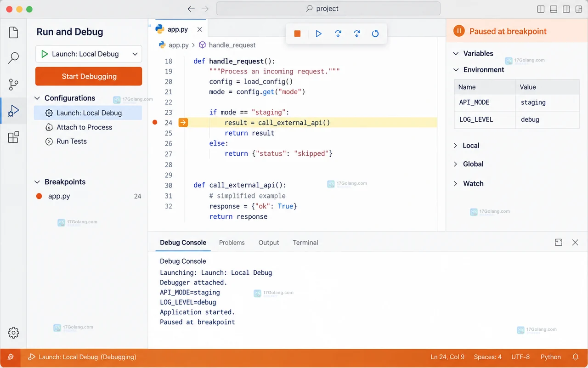Toggle the app.py breakpoint in Breakpoints list
This screenshot has height=368, width=588.
[x=39, y=196]
